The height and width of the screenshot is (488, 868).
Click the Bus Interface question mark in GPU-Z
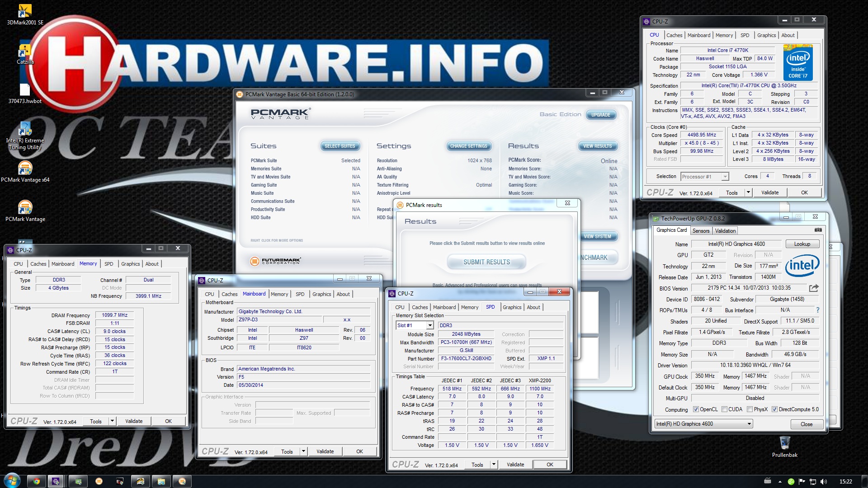[x=817, y=310]
